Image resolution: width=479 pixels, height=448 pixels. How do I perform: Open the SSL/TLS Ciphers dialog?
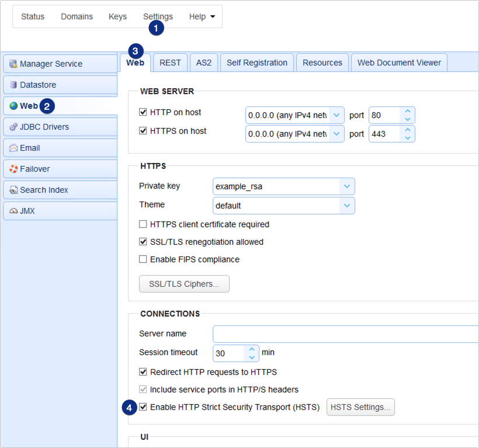pyautogui.click(x=184, y=284)
